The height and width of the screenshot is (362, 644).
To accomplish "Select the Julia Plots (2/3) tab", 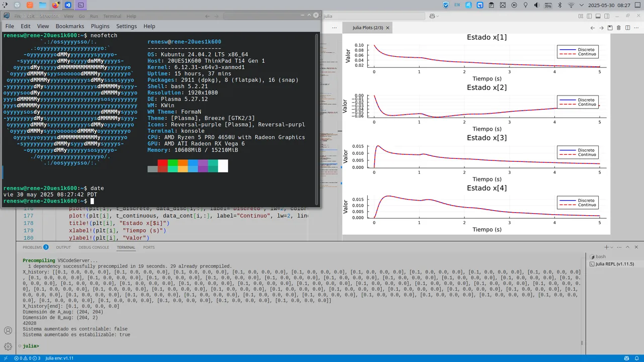I will click(367, 28).
